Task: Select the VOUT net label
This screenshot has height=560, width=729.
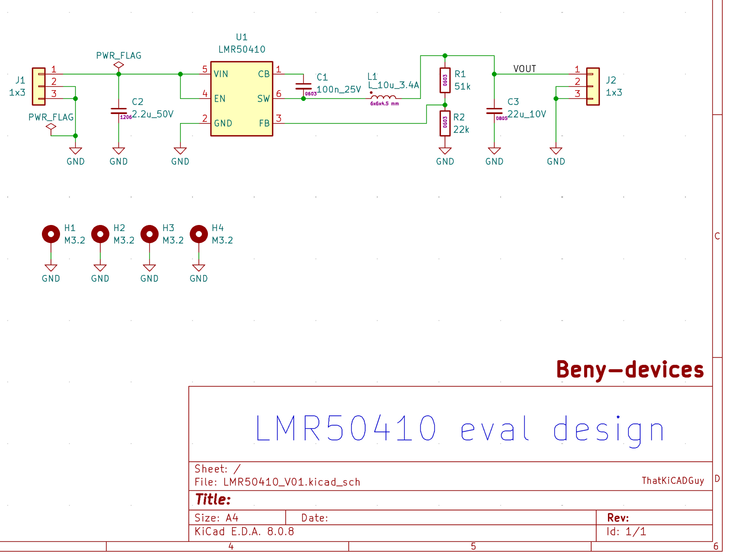Action: pyautogui.click(x=524, y=69)
